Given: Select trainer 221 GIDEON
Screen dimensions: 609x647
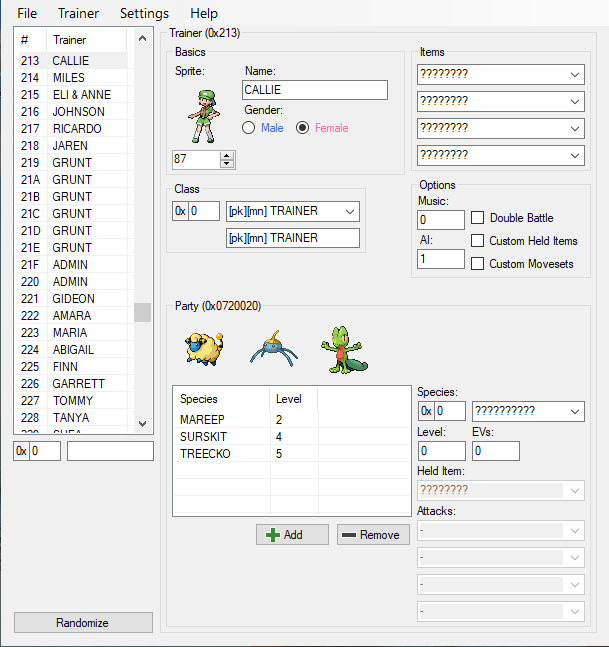Looking at the screenshot, I should coord(73,298).
